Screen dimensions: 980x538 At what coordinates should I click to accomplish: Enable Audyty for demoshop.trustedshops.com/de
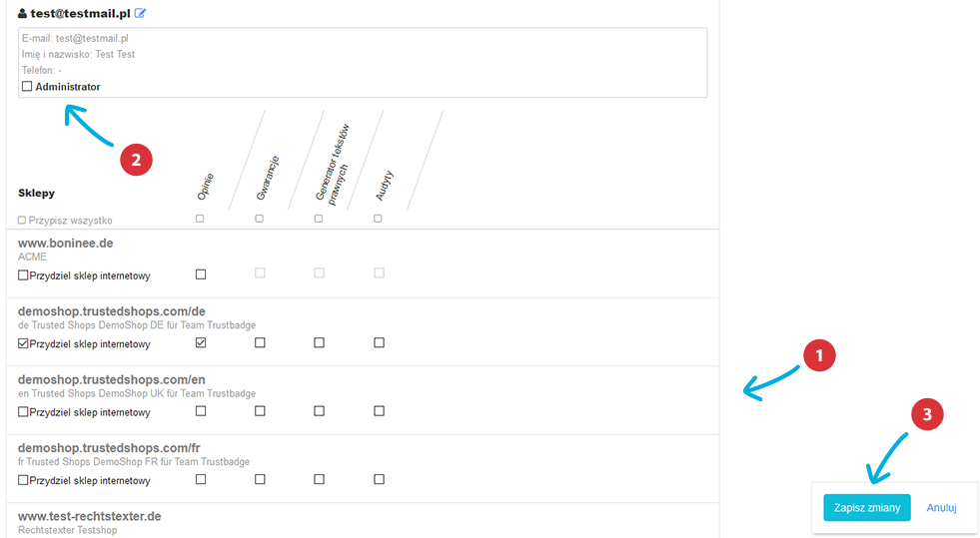[x=379, y=342]
